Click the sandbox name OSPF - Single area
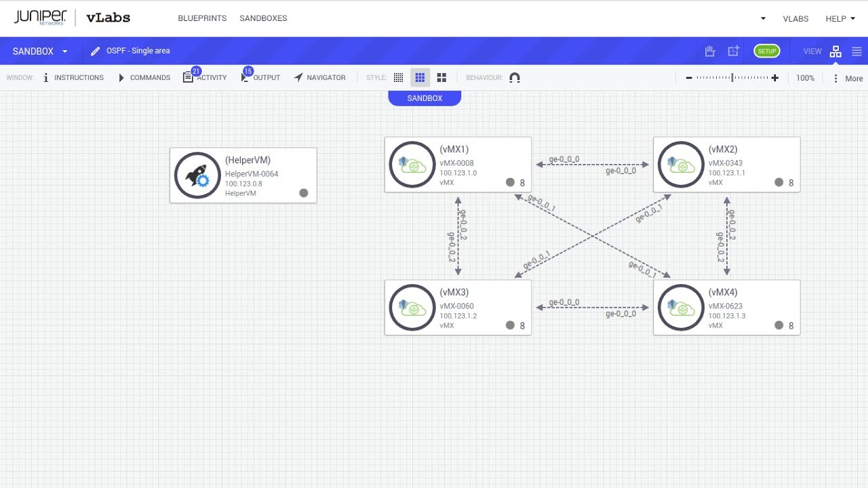This screenshot has height=488, width=868. [x=138, y=51]
